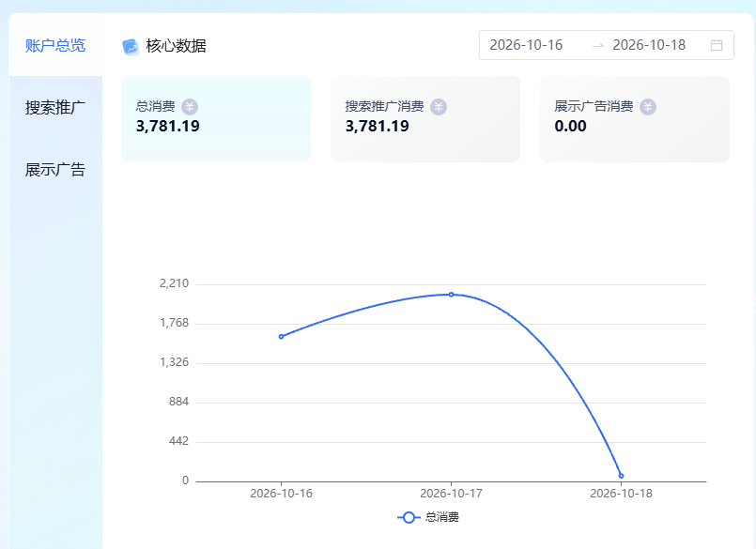Image resolution: width=756 pixels, height=549 pixels.
Task: Click the 2026-10-16 x-axis label
Action: 281,494
